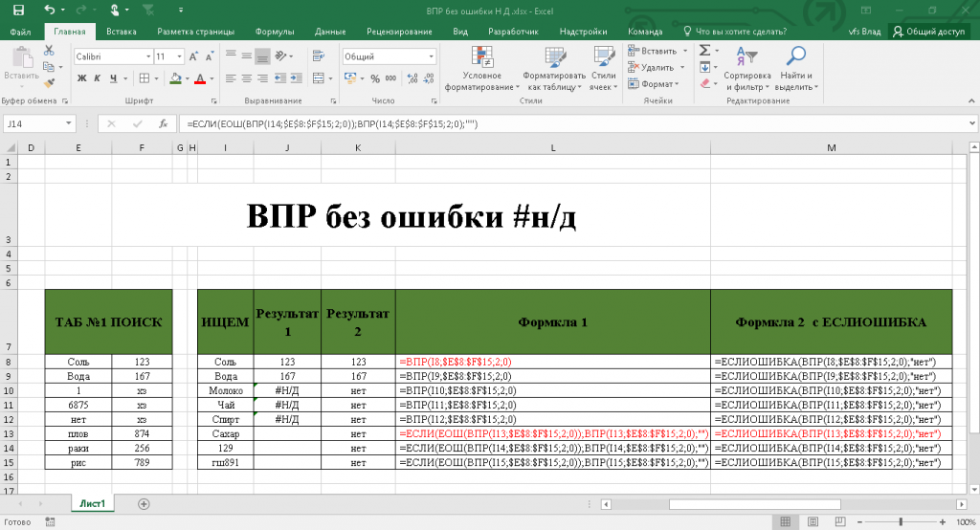980x530 pixels.
Task: Switch to the Формулы tab
Action: click(275, 32)
